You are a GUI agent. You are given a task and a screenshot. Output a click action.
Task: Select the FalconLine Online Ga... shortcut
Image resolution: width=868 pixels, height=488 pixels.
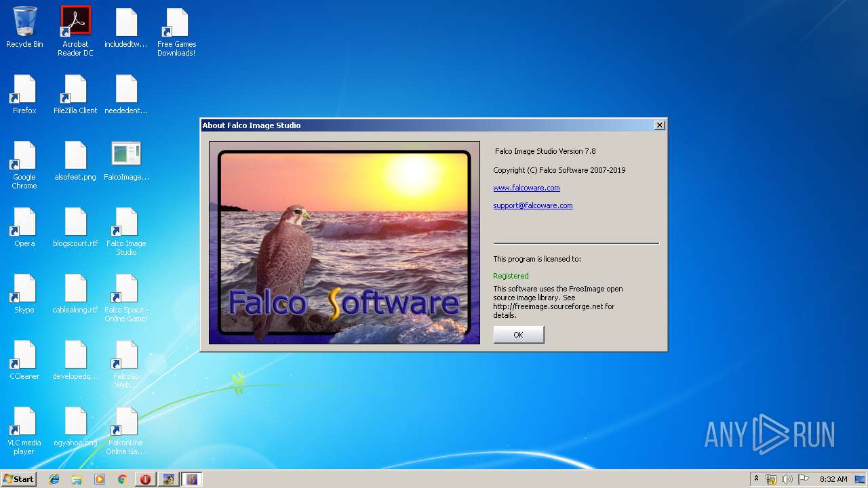coord(126,430)
